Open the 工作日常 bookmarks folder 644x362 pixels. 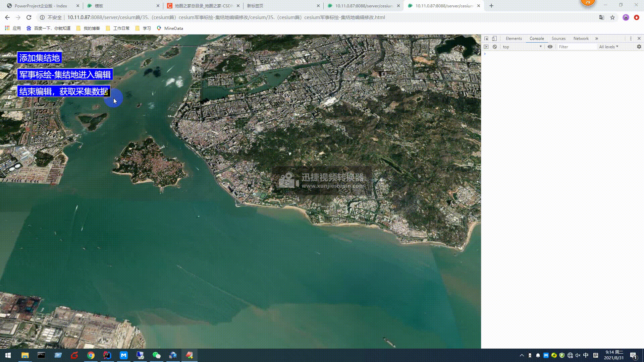[x=117, y=28]
